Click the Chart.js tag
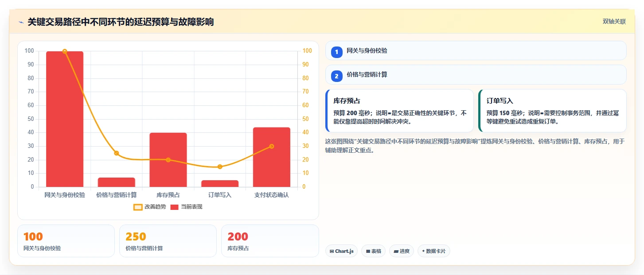Screen dimensions: 644x275 341,251
